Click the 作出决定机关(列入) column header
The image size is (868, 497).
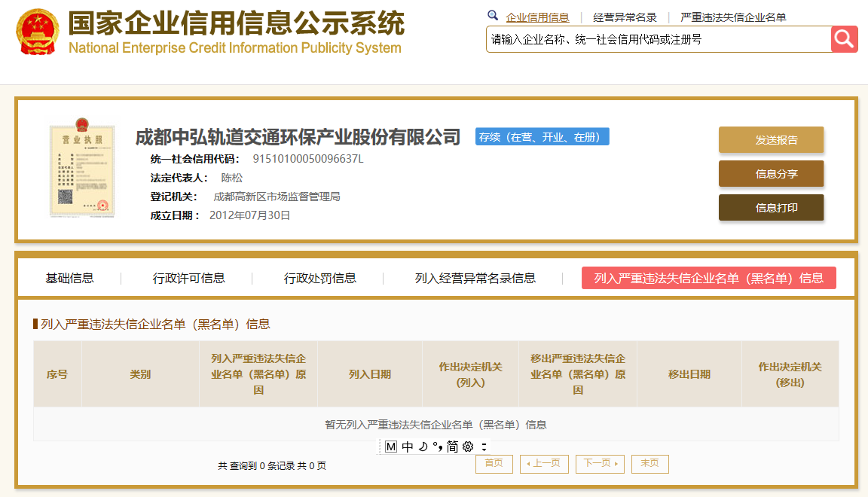(470, 374)
